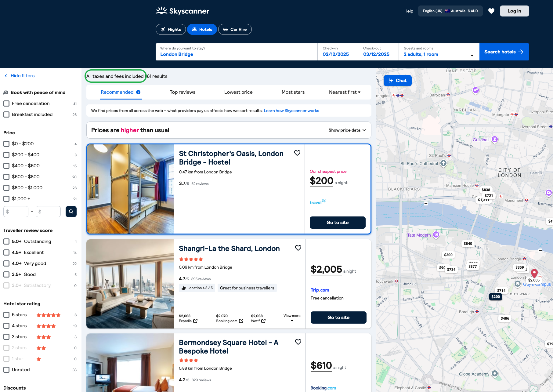Favourite the Shangri-La the Shard hotel
The width and height of the screenshot is (553, 392).
pyautogui.click(x=298, y=248)
